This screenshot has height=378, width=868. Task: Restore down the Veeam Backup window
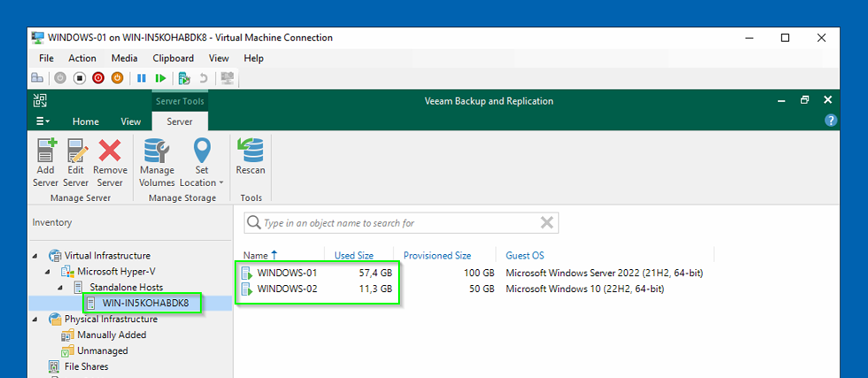coord(804,100)
